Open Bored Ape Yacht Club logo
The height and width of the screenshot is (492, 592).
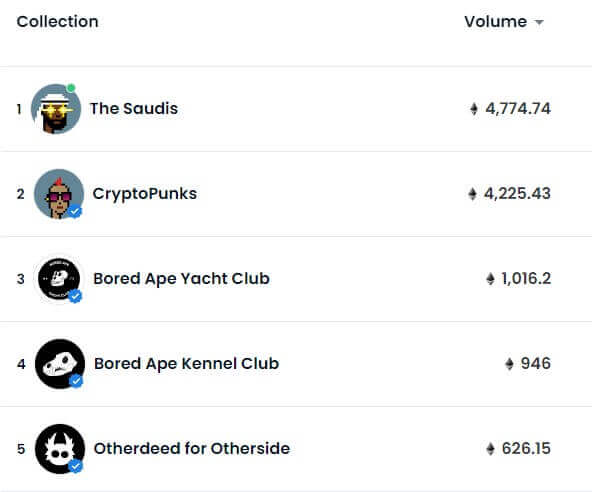coord(59,279)
